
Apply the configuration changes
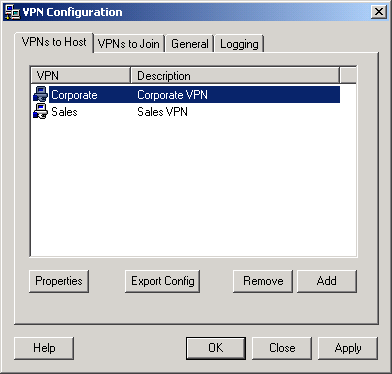tap(348, 348)
